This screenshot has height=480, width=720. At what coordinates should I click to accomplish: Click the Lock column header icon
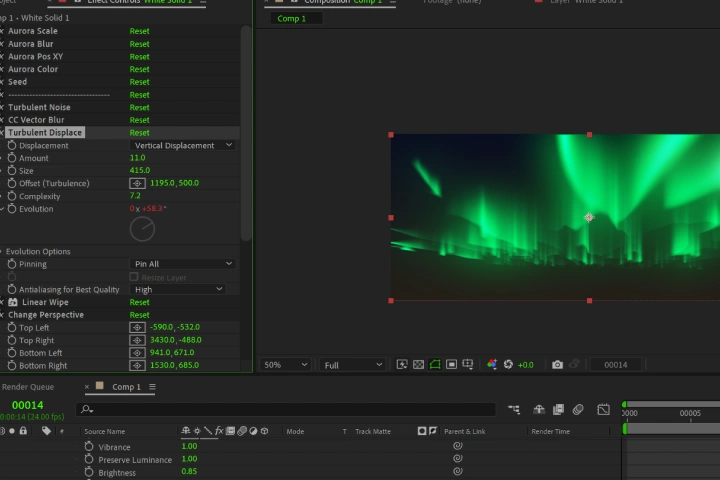click(23, 431)
